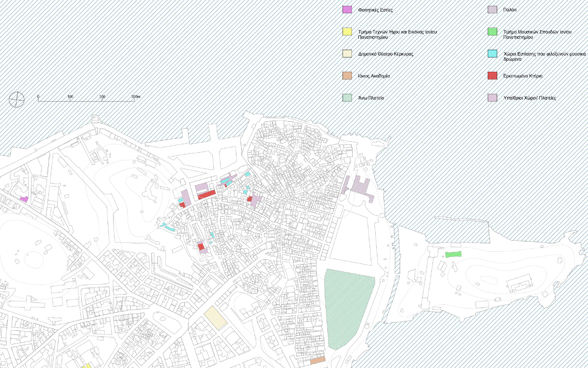This screenshot has height=368, width=588.
Task: Click the Υπαίθριοι Χώροι/ Πλατείες legend swatch
Action: [x=492, y=98]
